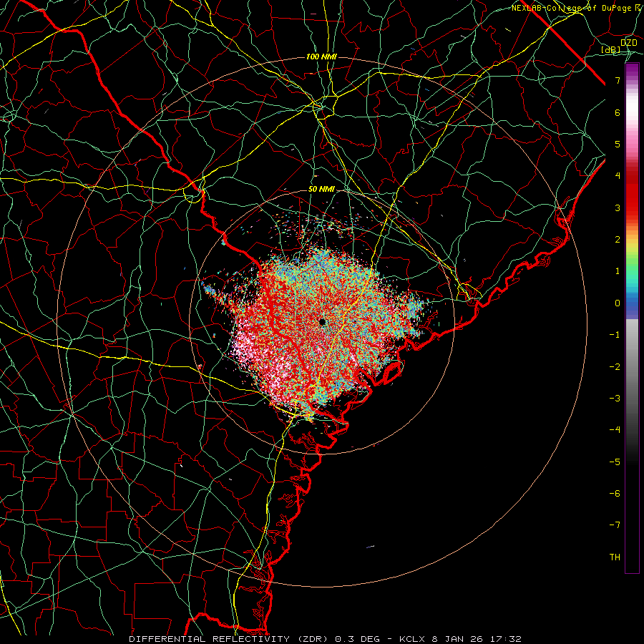The image size is (644, 644).
Task: Click the "-5" value on color scale
Action: click(615, 462)
